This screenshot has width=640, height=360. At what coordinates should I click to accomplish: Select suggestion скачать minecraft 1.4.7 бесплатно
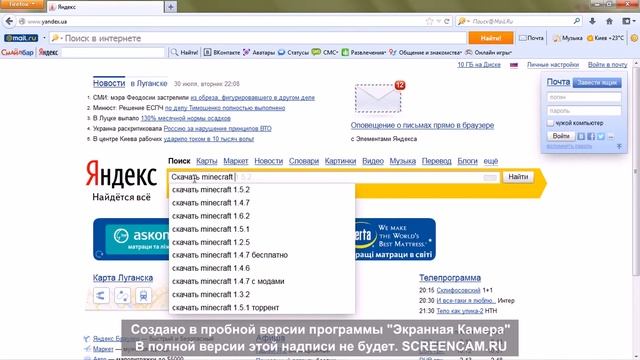262,255
